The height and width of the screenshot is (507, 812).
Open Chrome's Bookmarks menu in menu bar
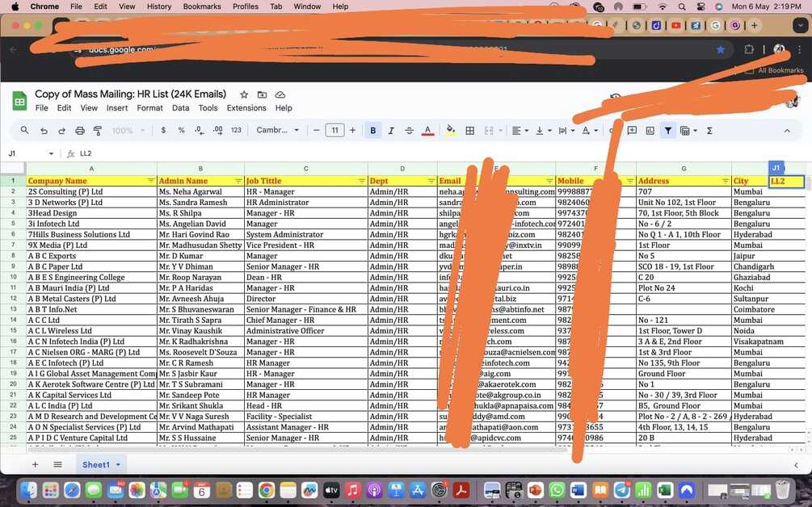[202, 6]
